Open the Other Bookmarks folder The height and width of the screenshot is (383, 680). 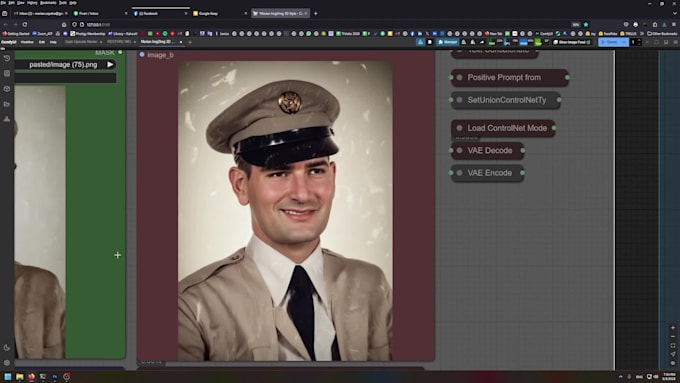coord(662,33)
